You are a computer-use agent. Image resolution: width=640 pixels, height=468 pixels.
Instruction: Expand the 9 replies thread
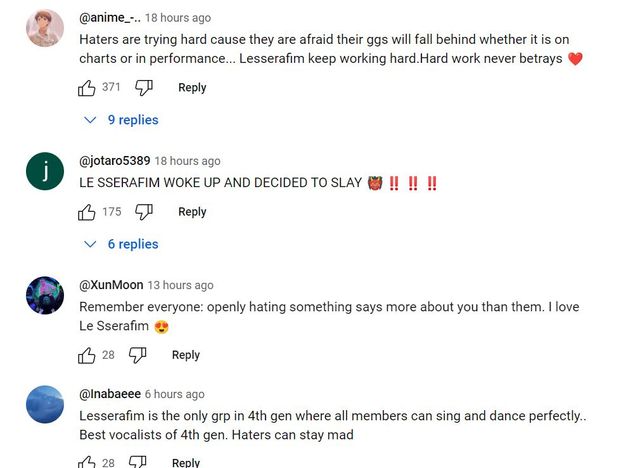pyautogui.click(x=123, y=120)
